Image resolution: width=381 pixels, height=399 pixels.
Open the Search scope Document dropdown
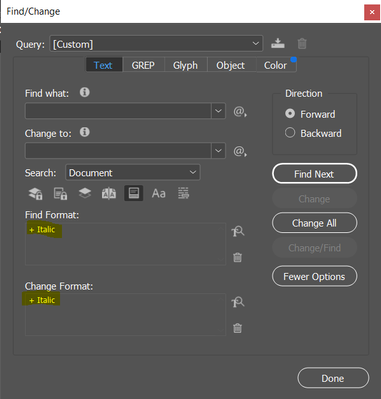click(133, 173)
